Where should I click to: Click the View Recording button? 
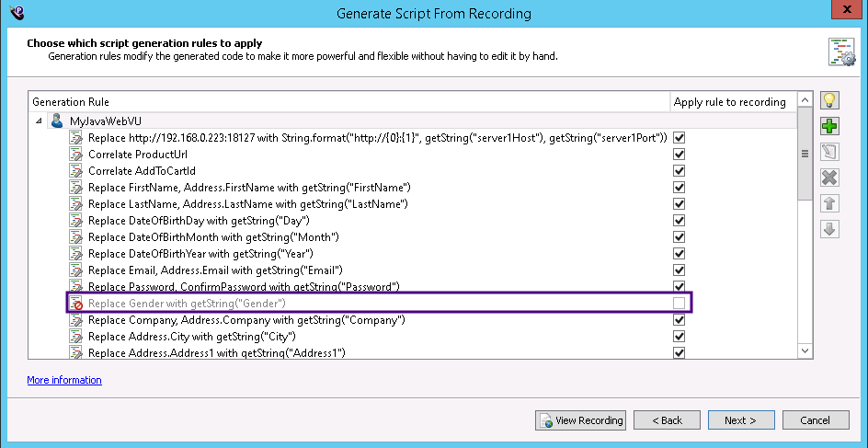point(580,420)
